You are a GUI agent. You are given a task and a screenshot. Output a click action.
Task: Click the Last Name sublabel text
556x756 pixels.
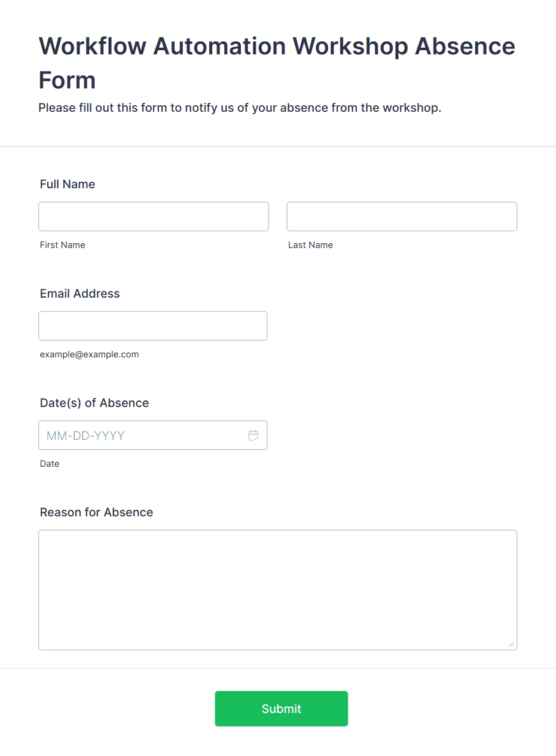[x=311, y=245]
